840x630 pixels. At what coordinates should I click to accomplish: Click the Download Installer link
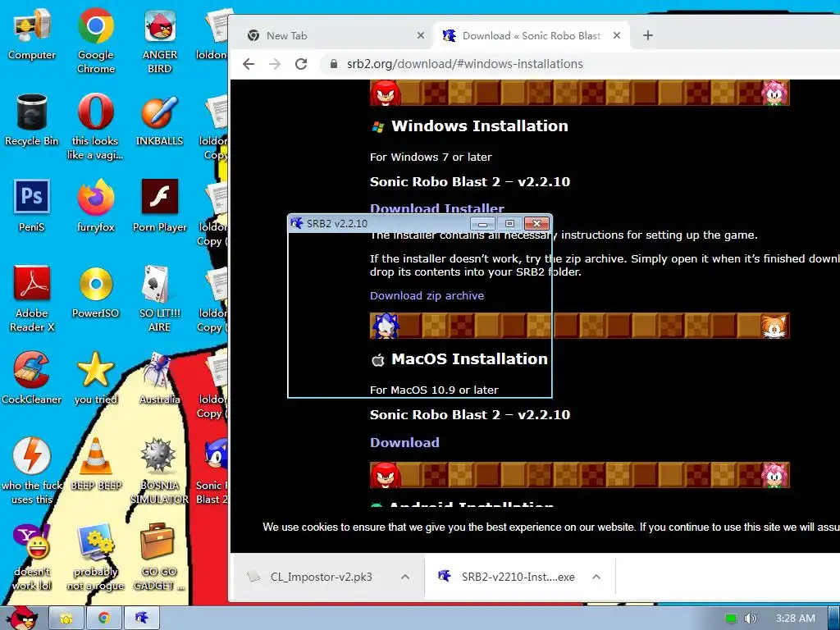point(437,208)
